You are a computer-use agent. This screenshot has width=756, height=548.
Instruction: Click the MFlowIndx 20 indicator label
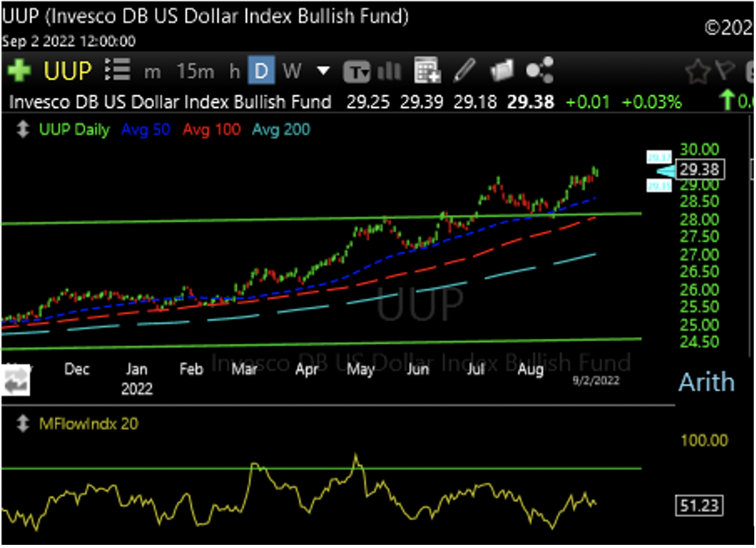click(89, 424)
